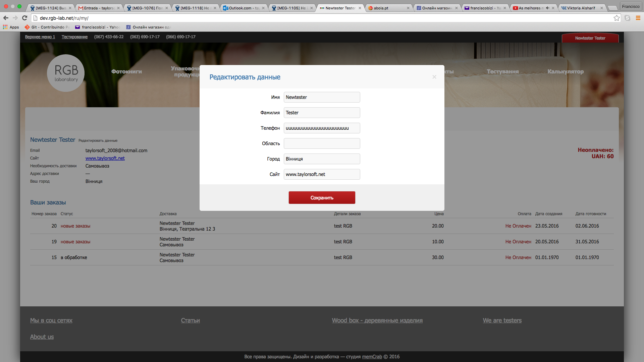Screen dimensions: 644x362
Task: Reload the page with the refresh icon
Action: click(x=24, y=18)
